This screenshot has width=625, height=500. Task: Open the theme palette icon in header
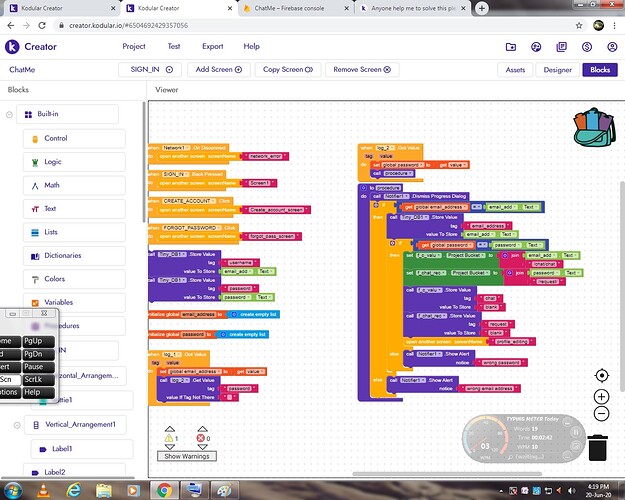tap(536, 47)
